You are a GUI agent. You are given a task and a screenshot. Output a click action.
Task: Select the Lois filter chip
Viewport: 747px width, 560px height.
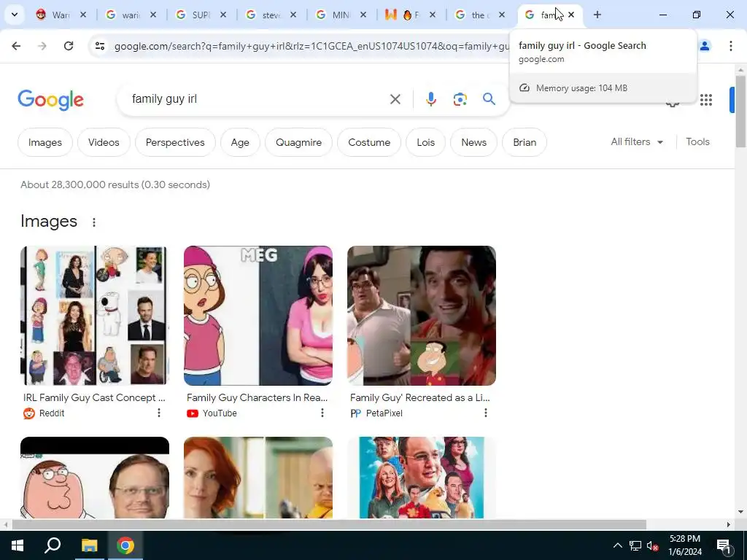[426, 142]
